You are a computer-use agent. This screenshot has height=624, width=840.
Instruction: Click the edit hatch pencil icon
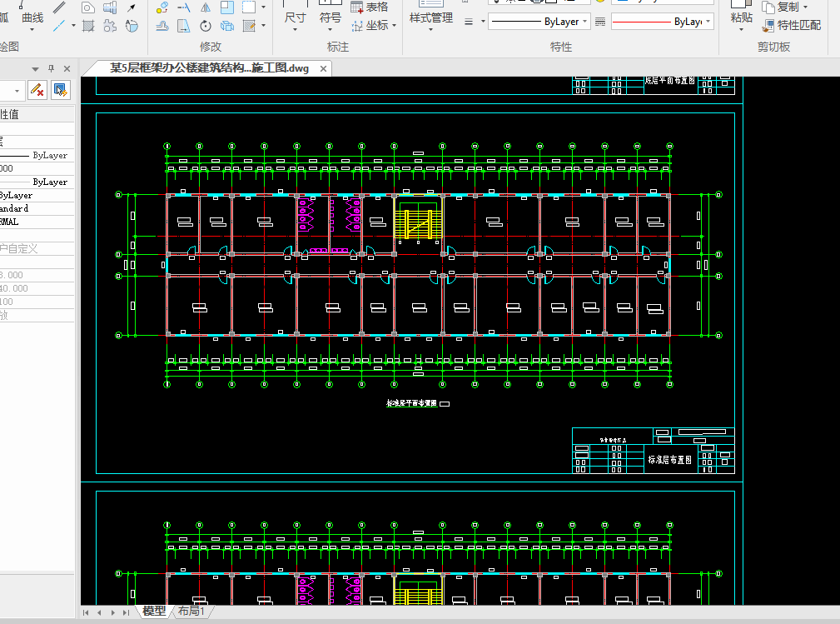pyautogui.click(x=249, y=25)
